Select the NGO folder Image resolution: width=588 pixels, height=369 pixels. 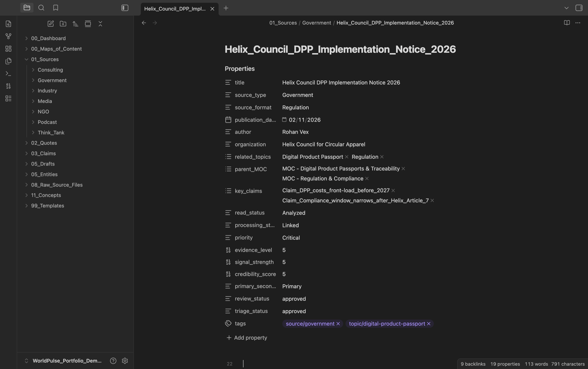pos(43,111)
